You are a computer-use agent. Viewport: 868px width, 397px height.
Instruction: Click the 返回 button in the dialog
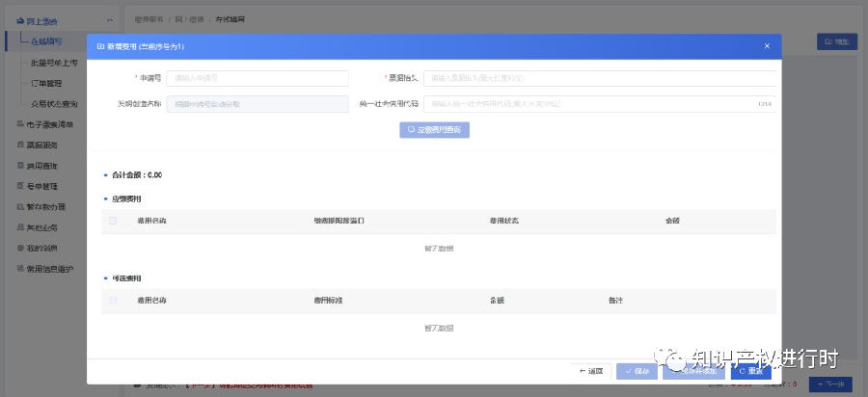[591, 372]
